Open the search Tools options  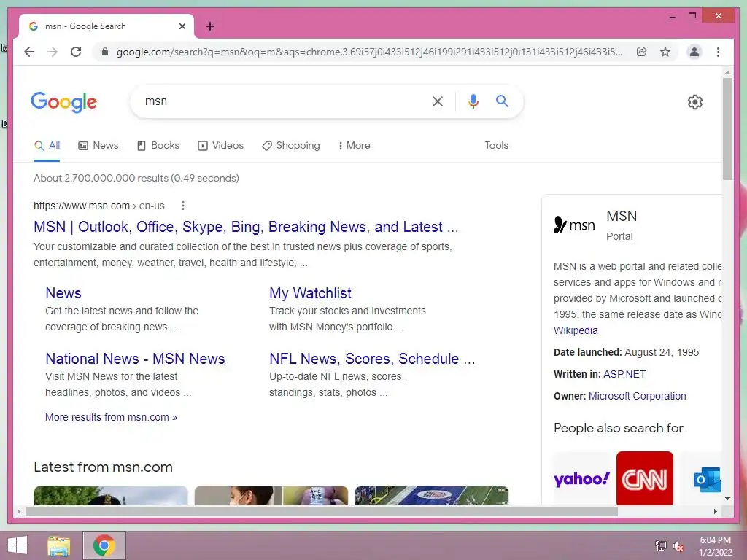(x=496, y=145)
